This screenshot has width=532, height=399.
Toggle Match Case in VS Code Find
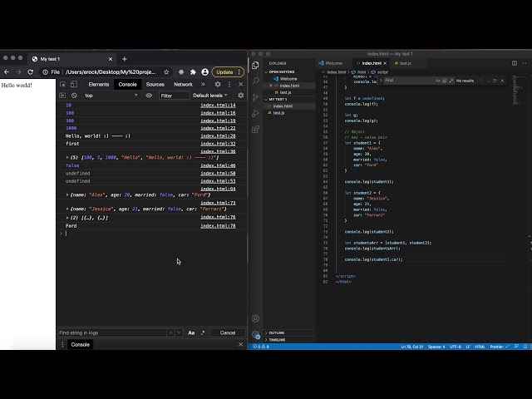pos(438,81)
